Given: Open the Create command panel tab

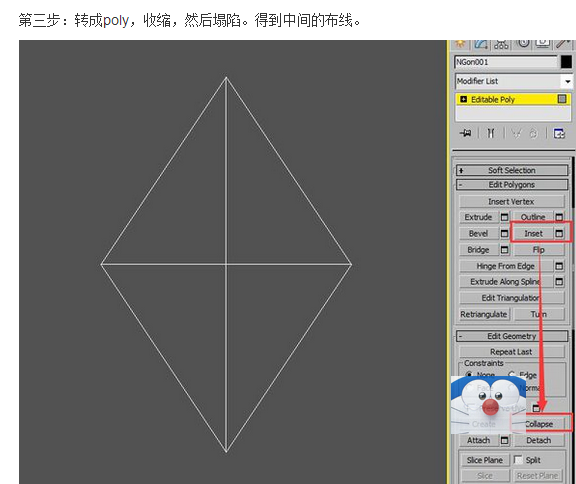Looking at the screenshot, I should pos(460,44).
